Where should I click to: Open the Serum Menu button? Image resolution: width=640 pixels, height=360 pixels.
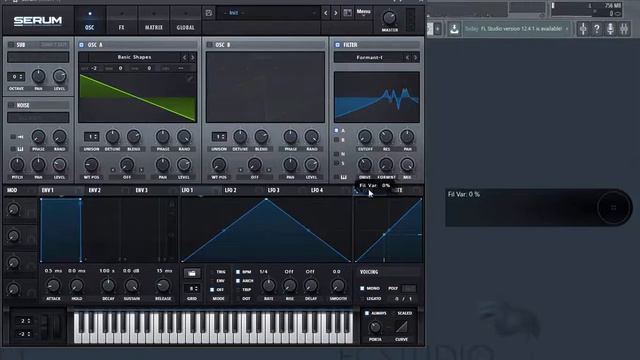[363, 13]
